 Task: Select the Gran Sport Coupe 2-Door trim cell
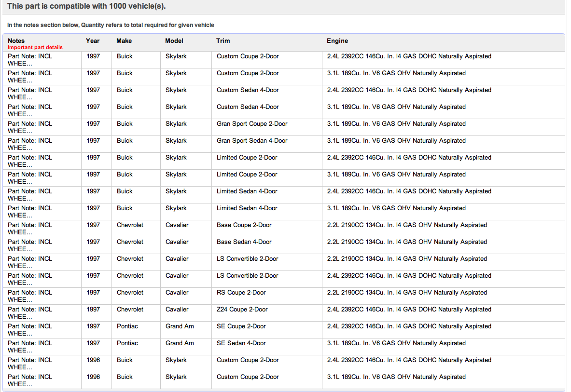pos(252,124)
